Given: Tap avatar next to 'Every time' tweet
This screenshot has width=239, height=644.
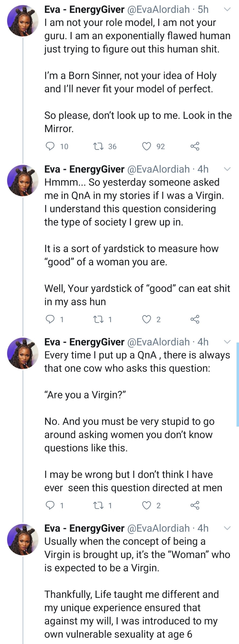Looking at the screenshot, I should pos(23,353).
